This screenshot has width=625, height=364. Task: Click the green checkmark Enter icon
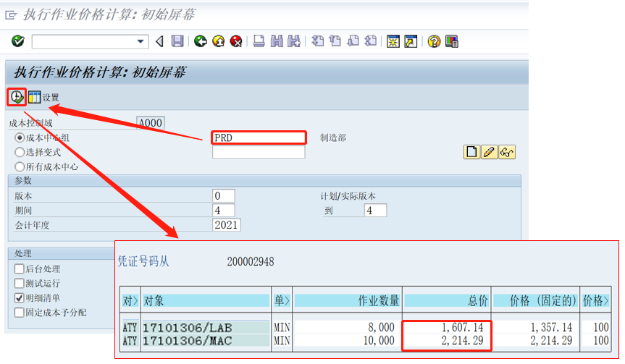(x=18, y=41)
